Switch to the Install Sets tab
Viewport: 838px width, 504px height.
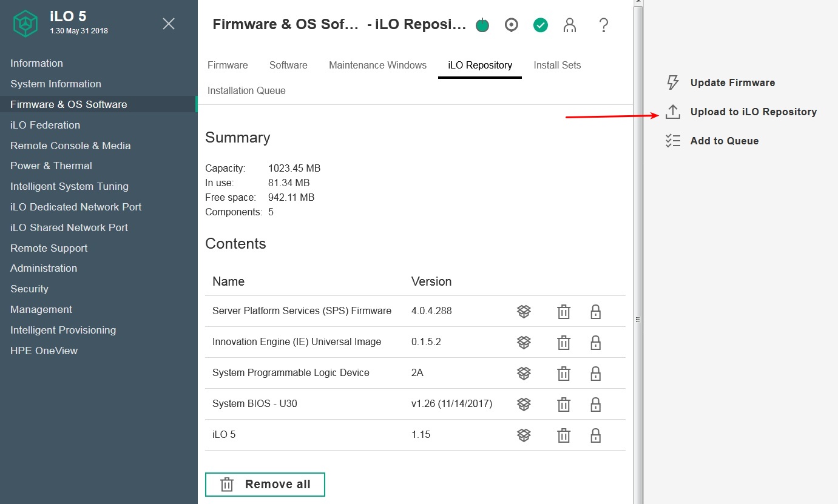pyautogui.click(x=557, y=65)
